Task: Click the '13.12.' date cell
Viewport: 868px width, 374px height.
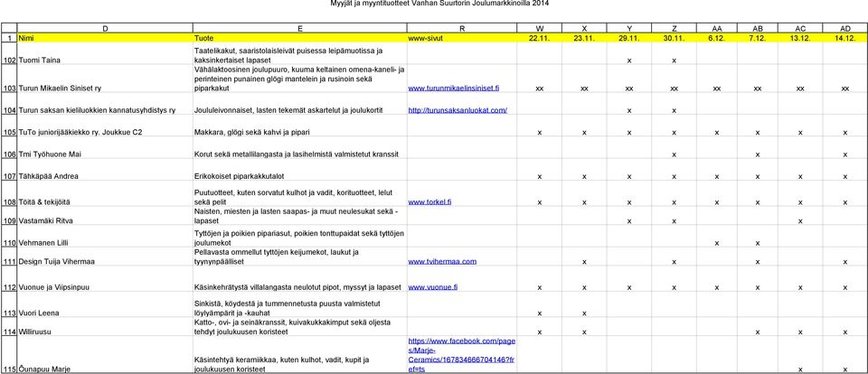Action: point(800,38)
